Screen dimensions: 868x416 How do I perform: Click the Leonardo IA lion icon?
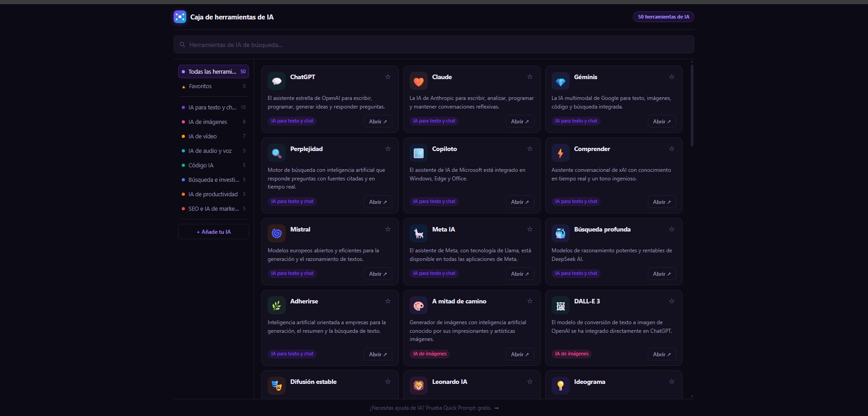[x=419, y=386]
